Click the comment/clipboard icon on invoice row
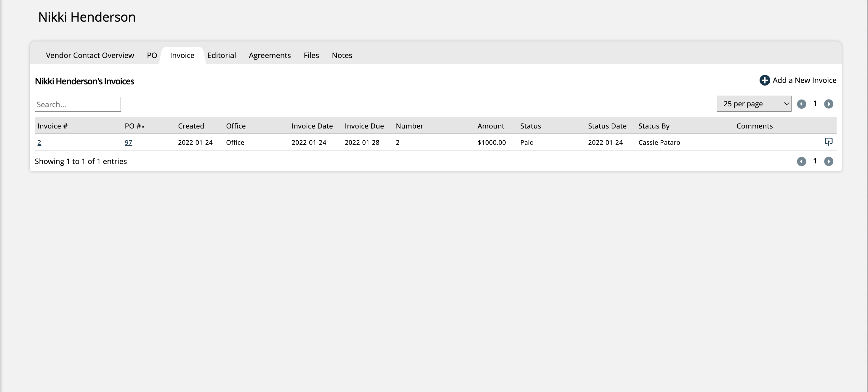Screen dimensions: 868x392 [x=828, y=142]
